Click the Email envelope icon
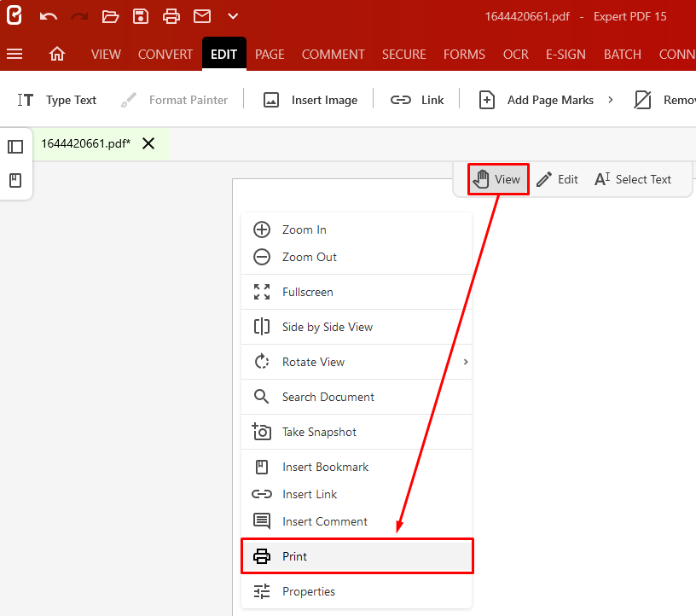 point(202,16)
